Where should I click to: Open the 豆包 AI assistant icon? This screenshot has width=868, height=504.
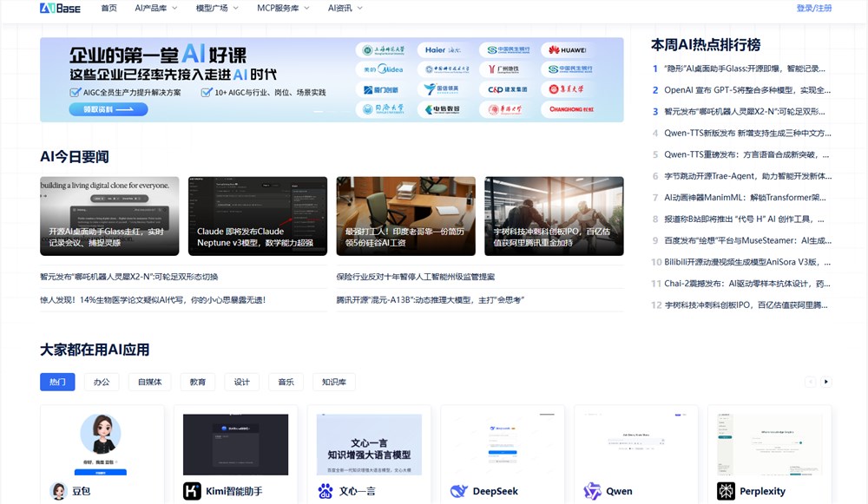point(57,491)
